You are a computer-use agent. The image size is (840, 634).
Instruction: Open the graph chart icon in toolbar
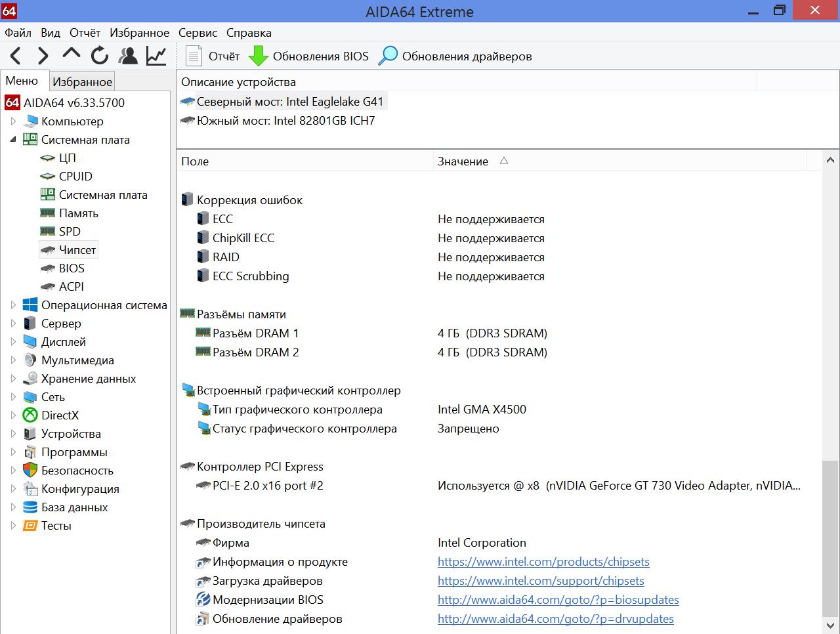click(x=156, y=56)
